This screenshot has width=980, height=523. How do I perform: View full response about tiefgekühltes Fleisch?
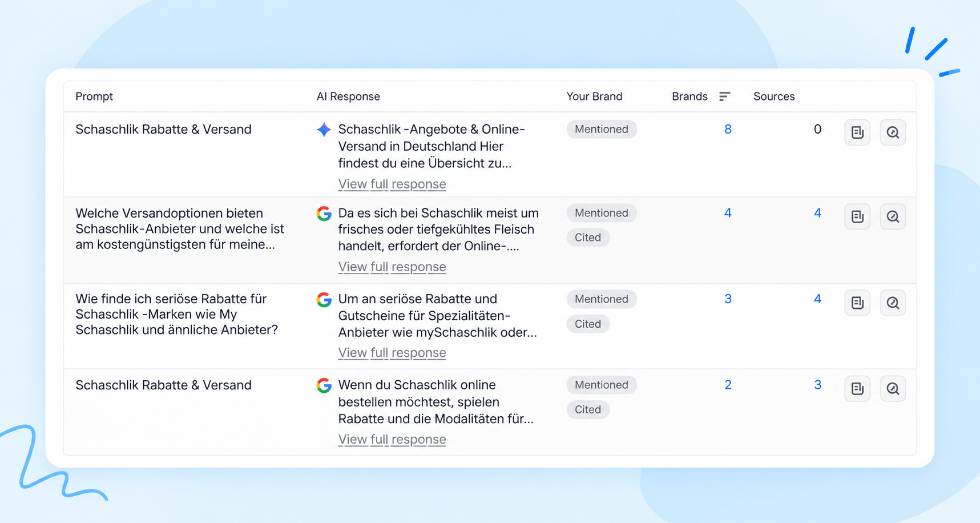point(392,267)
